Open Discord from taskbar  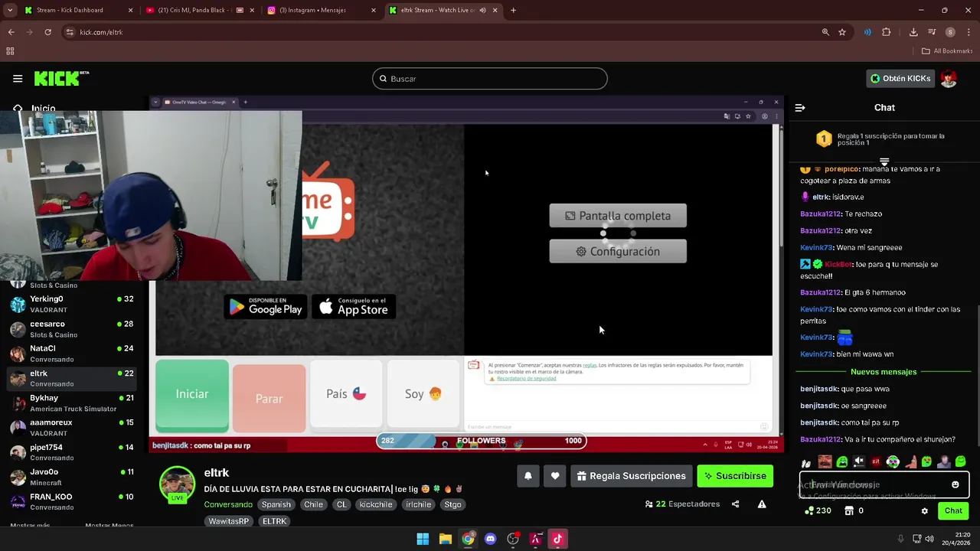tap(490, 539)
